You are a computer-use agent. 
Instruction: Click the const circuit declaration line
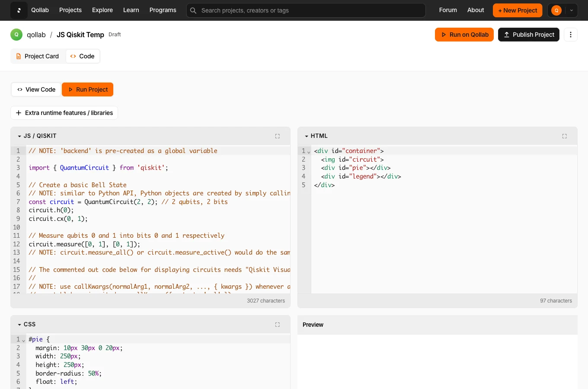pos(128,202)
